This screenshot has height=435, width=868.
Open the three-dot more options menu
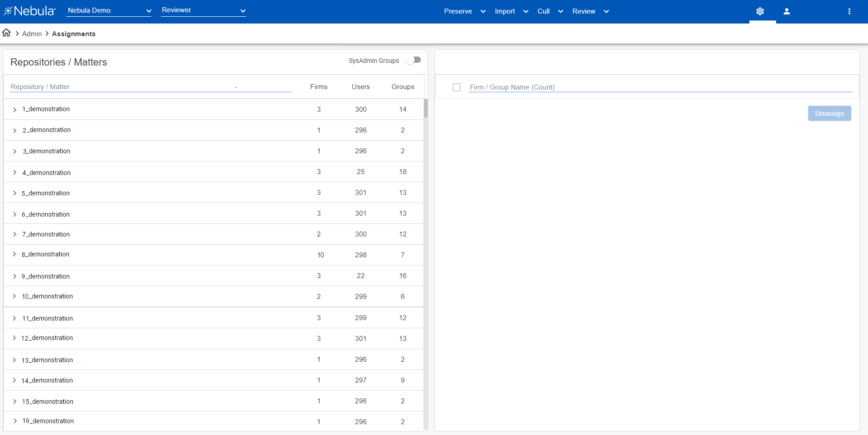849,11
